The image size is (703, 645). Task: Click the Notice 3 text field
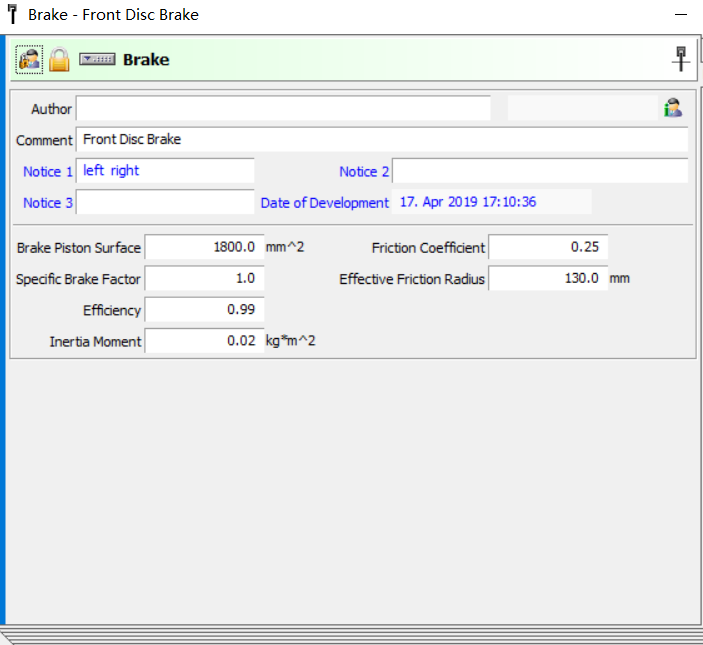point(165,203)
